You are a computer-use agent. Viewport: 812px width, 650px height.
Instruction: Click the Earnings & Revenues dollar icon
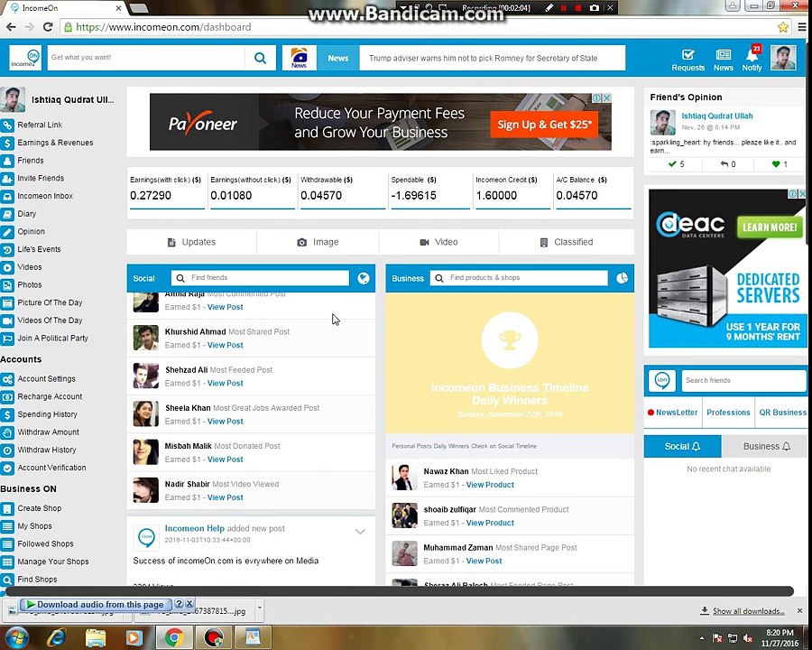pos(7,143)
